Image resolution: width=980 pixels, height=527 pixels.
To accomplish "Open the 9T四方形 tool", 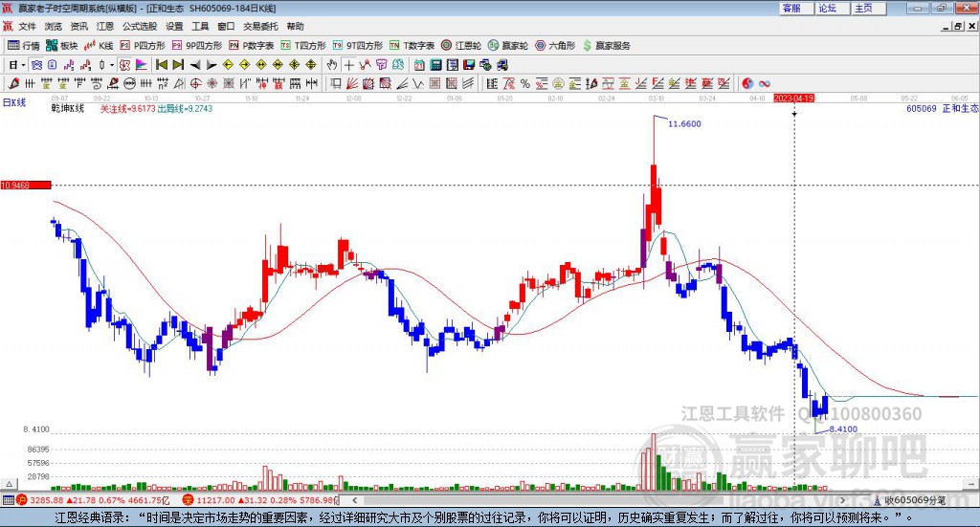I will (358, 46).
